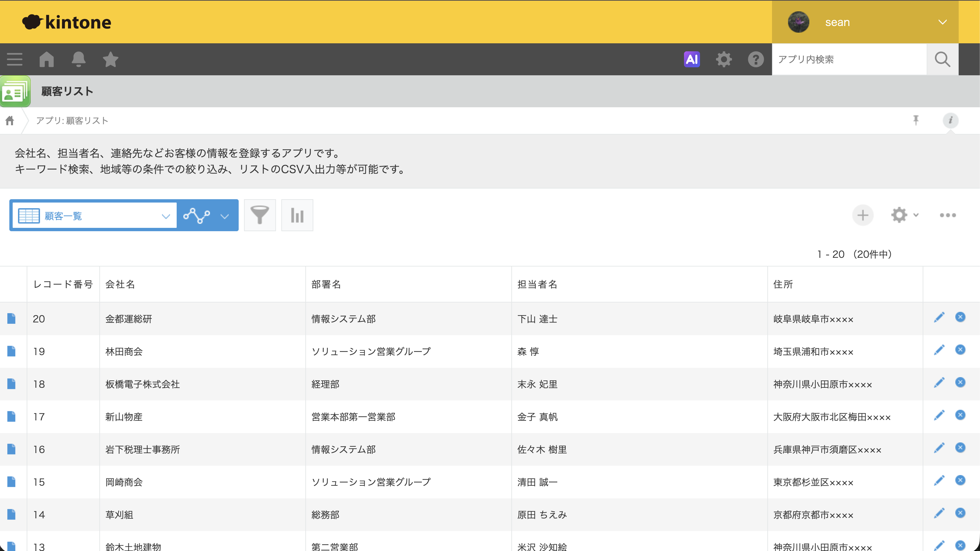Add a new record with plus button
Image resolution: width=980 pixels, height=551 pixels.
pos(863,215)
